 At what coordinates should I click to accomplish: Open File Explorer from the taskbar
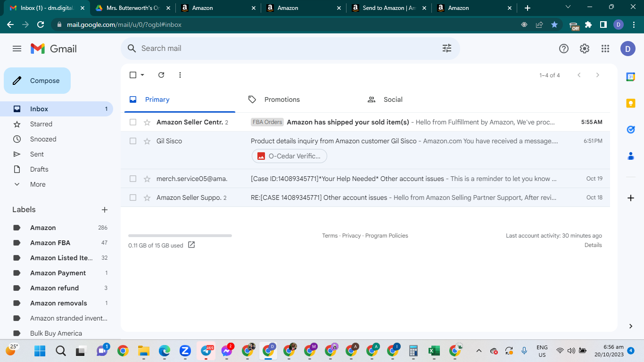143,351
